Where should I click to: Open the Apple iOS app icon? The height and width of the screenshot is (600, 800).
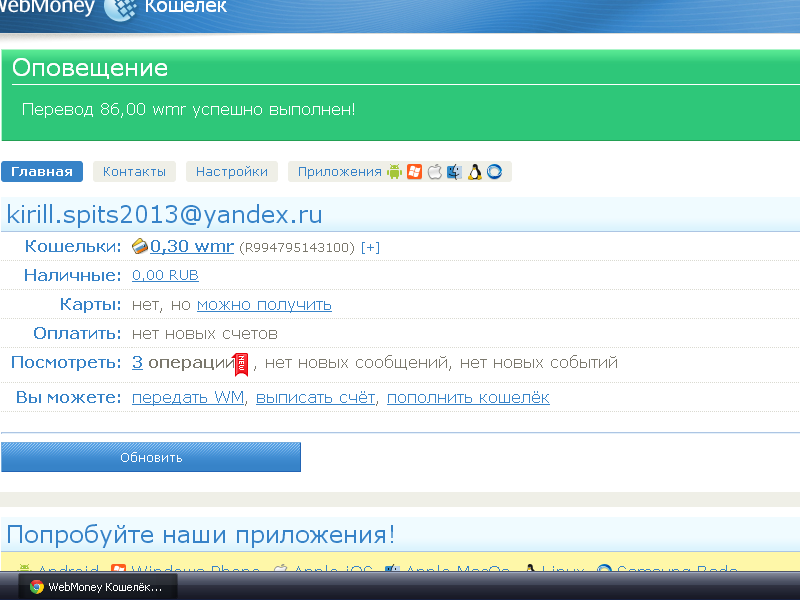tap(434, 171)
